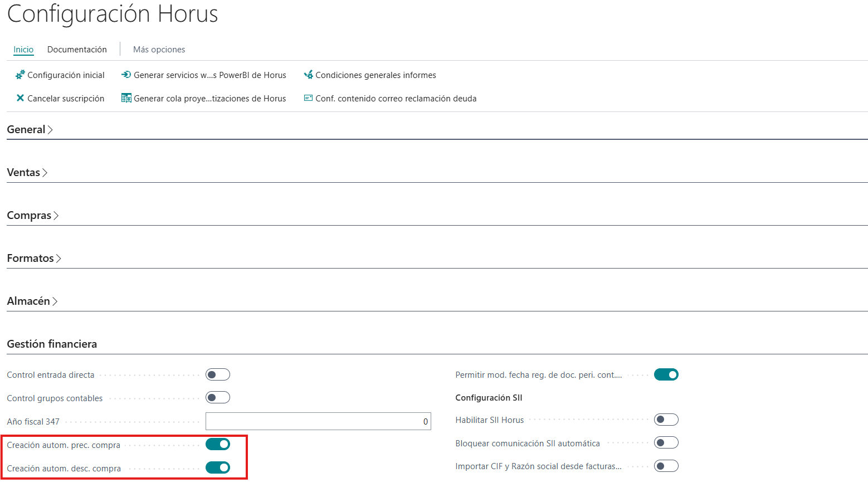868x497 pixels.
Task: Turn off Permitir mod. fecha reg. toggle
Action: pos(666,374)
